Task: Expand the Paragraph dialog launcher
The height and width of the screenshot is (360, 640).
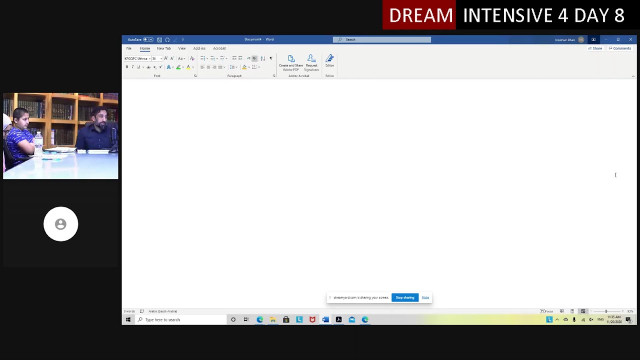Action: tap(274, 76)
